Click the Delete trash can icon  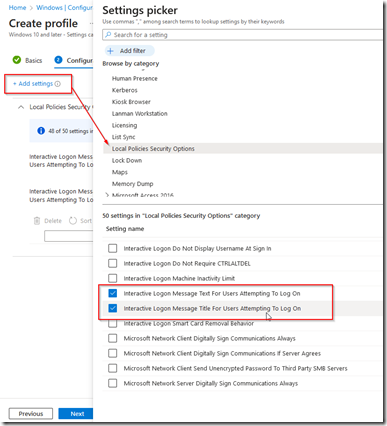[x=37, y=221]
